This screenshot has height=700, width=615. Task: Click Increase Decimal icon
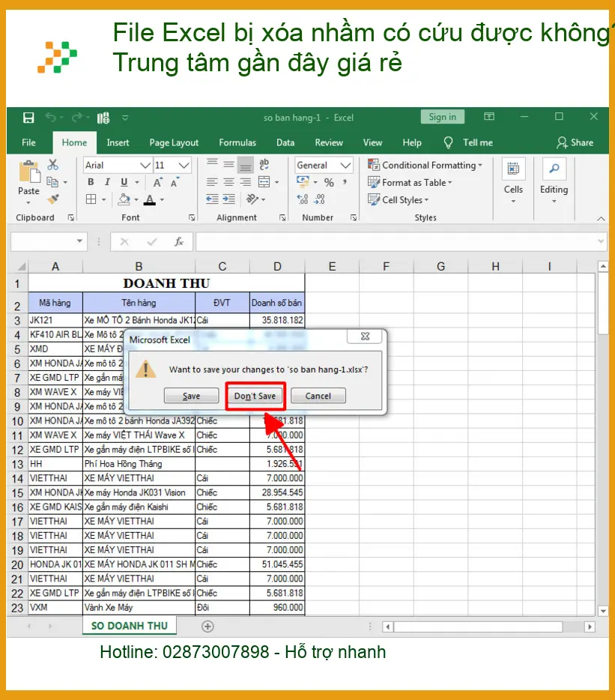(303, 199)
